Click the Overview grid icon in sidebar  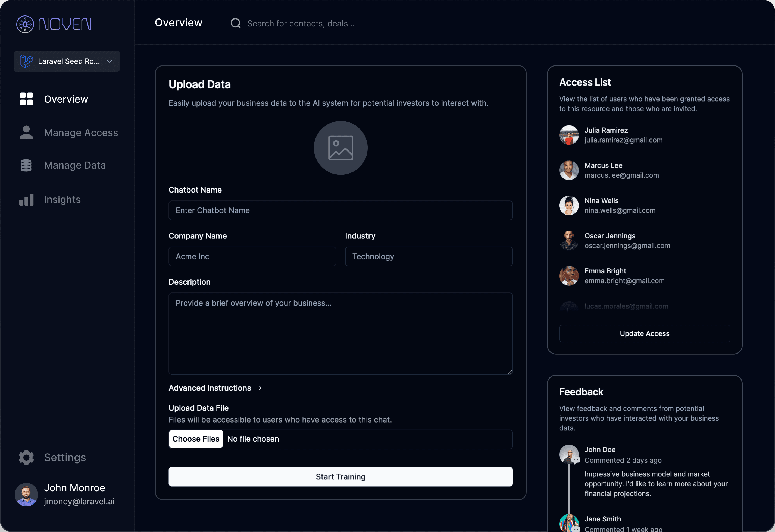click(26, 99)
